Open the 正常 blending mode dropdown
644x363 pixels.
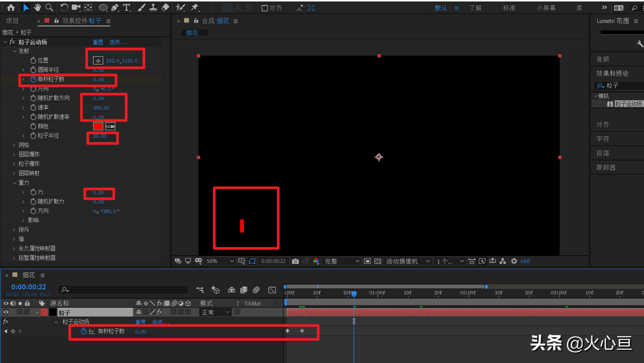point(215,312)
